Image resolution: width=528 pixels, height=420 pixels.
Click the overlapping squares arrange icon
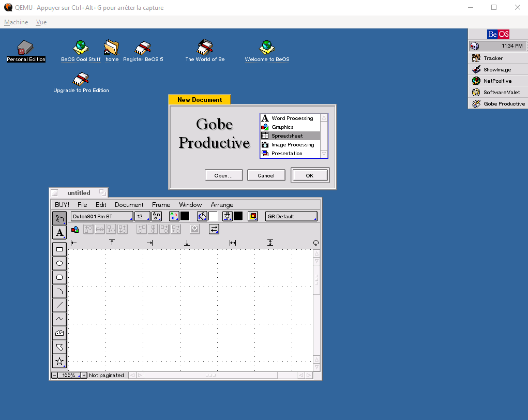click(x=252, y=216)
